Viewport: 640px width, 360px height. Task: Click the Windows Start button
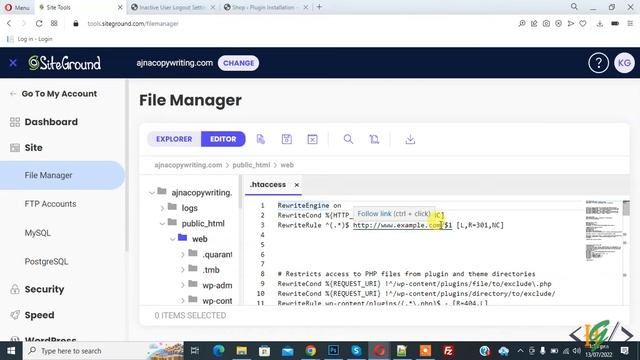[x=11, y=351]
